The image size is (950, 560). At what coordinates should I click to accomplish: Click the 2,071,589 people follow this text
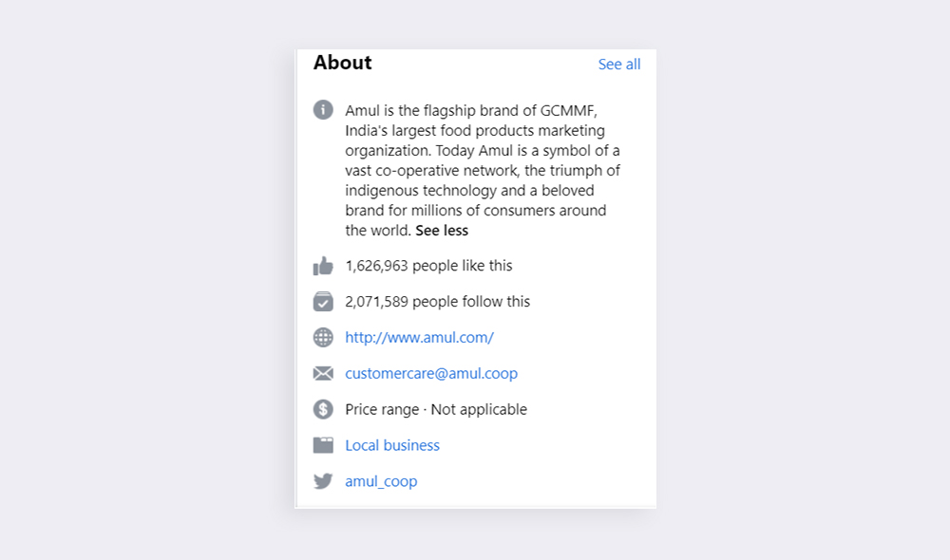pos(437,302)
